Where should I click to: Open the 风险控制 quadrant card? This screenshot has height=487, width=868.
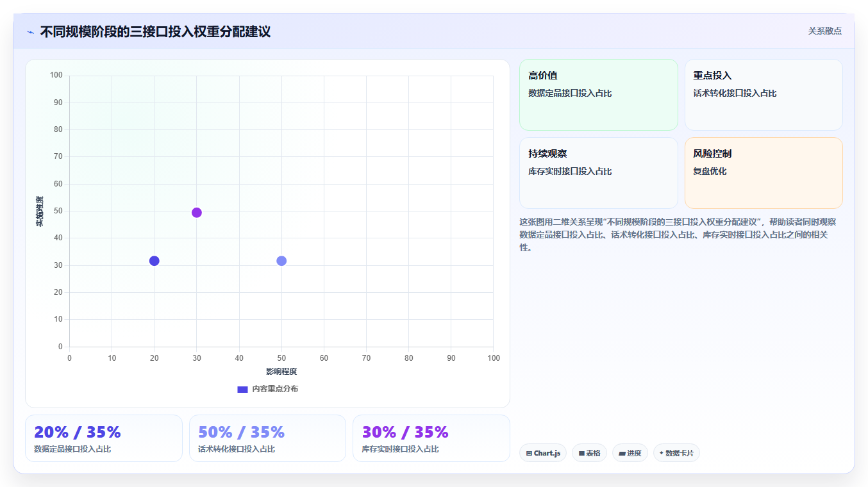(x=764, y=173)
